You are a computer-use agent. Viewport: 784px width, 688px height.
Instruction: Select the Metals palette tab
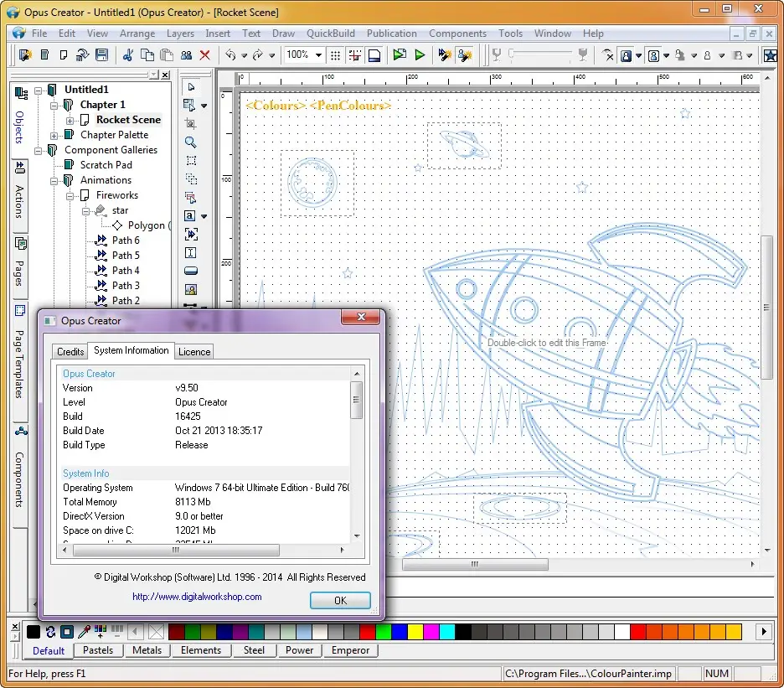(147, 650)
